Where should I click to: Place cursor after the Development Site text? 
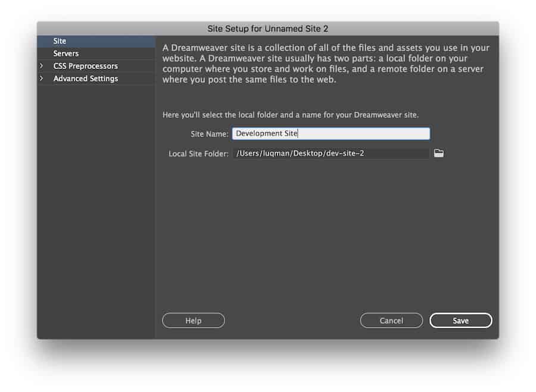pos(301,133)
